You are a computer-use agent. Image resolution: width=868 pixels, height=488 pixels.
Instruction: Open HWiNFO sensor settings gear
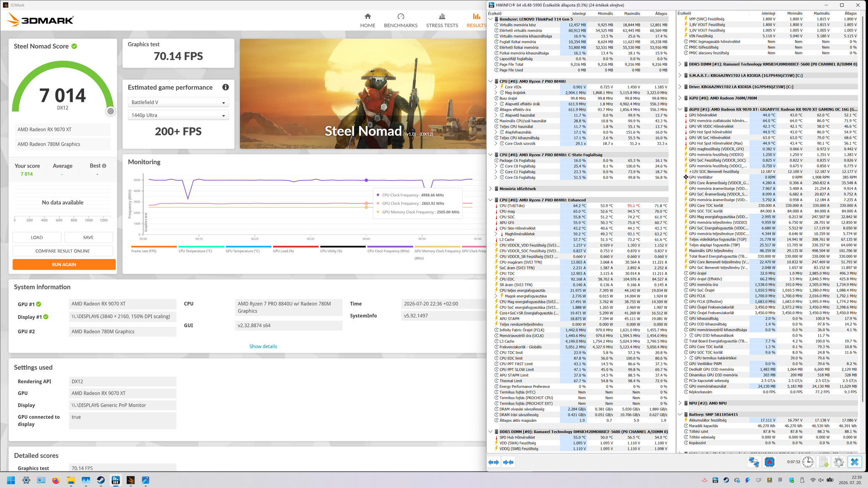tap(839, 462)
